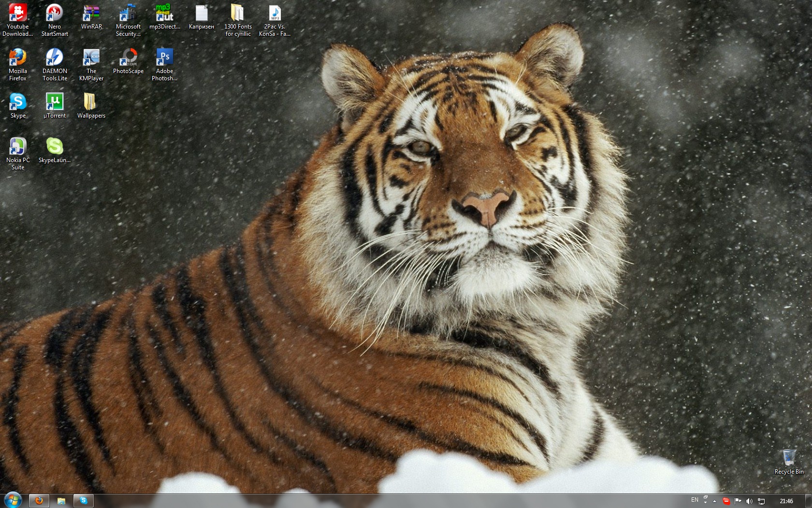Open the Windows Start menu

click(13, 500)
